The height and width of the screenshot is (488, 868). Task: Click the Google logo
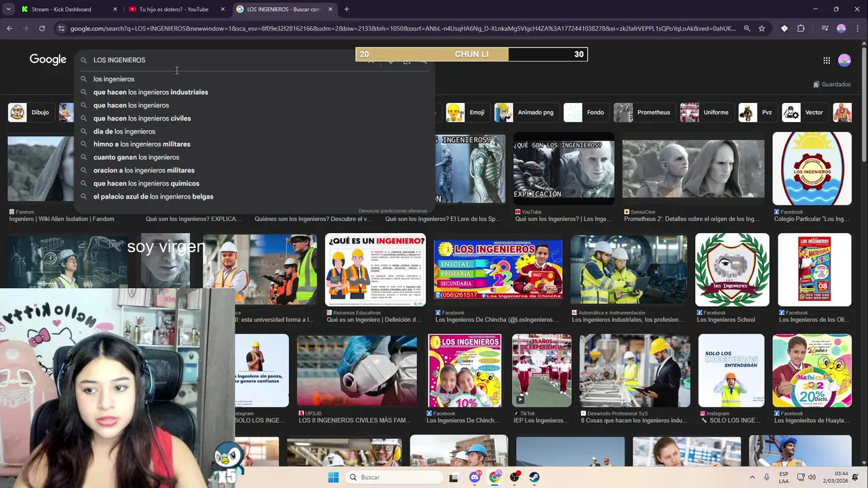click(x=48, y=60)
